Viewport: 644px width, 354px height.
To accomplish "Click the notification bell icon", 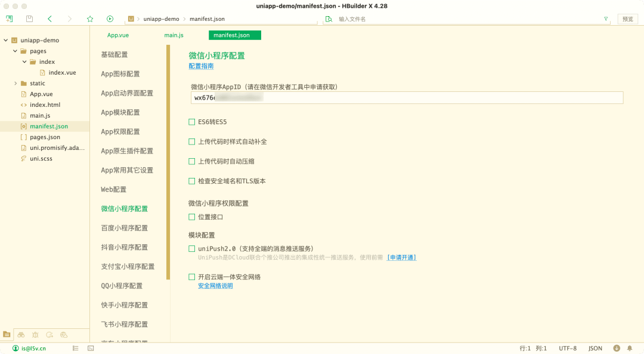I will coord(630,348).
